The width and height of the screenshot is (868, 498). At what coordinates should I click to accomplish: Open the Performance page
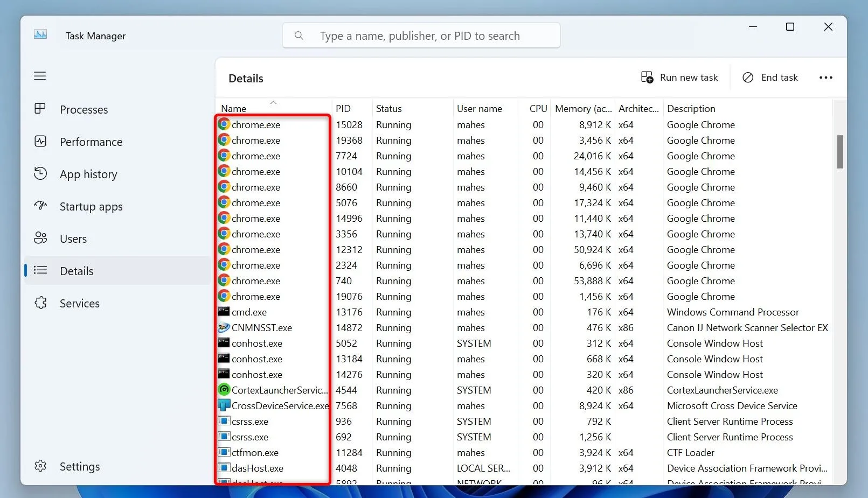point(91,142)
